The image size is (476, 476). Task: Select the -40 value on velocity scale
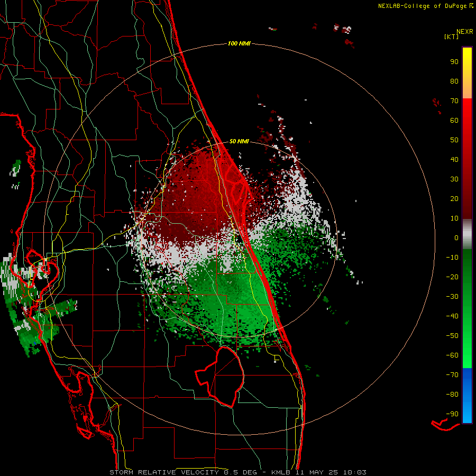[452, 316]
